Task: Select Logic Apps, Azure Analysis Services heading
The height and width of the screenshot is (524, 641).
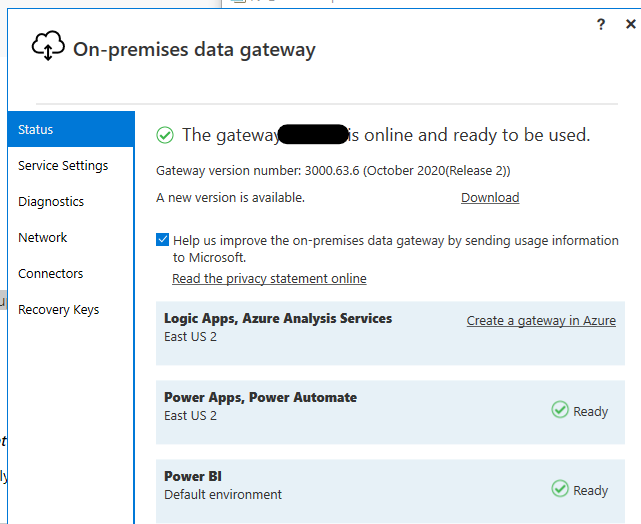Action: (278, 318)
